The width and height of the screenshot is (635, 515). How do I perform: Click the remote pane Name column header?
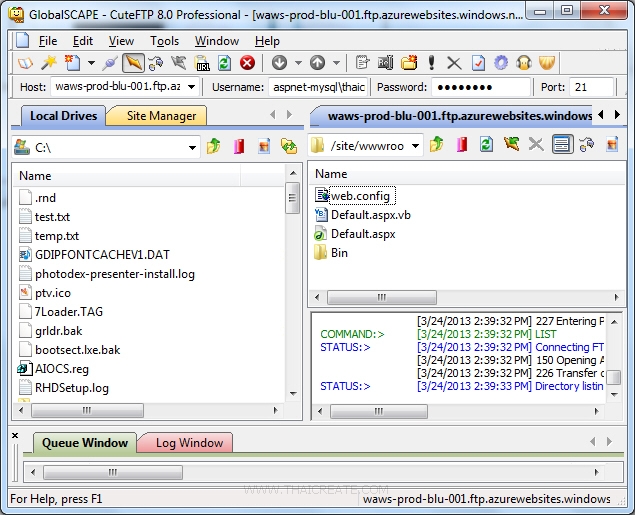(x=466, y=174)
